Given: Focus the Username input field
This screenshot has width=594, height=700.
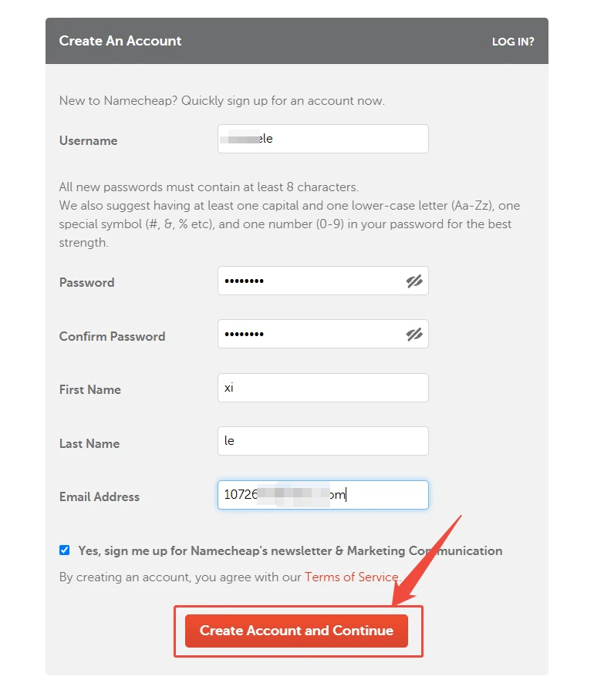Looking at the screenshot, I should tap(323, 139).
